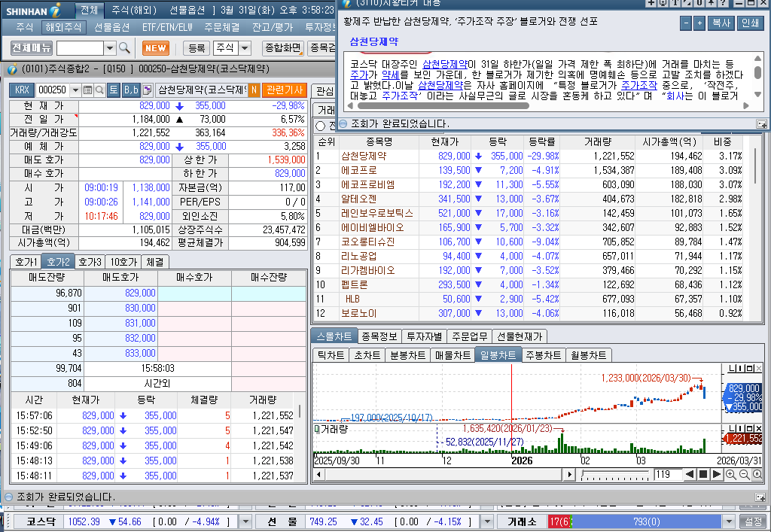Stop chart playback with the square button
The image size is (771, 532).
703,474
